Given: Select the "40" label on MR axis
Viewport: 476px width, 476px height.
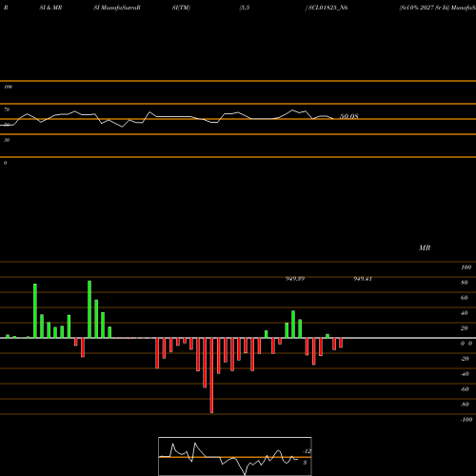Looking at the screenshot, I should click(x=465, y=313).
